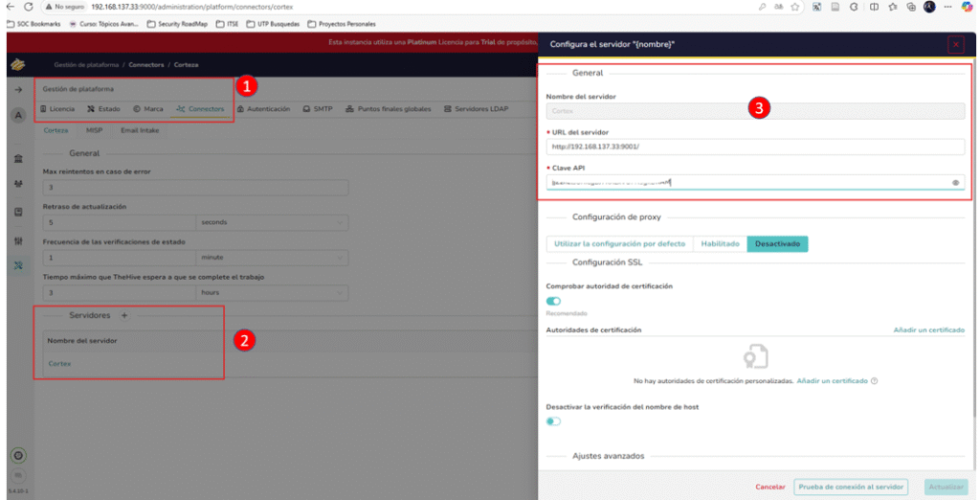The height and width of the screenshot is (500, 980).
Task: Toggle 'Desactivar la verificación del nombre de host' switch
Action: (x=553, y=421)
